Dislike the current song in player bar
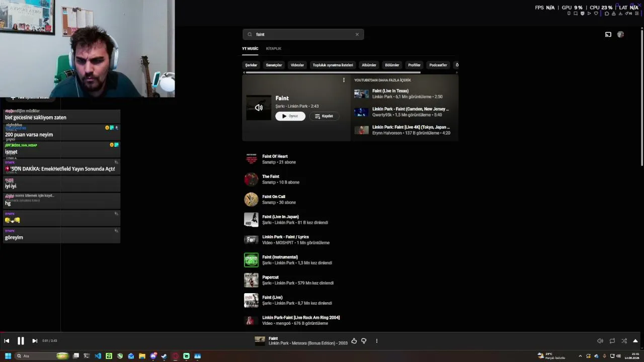644x362 pixels. point(364,341)
